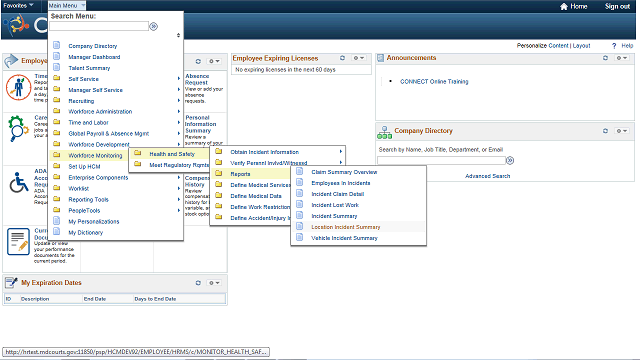
Task: Click the ADA wheelchair accessibility icon
Action: coord(19,182)
